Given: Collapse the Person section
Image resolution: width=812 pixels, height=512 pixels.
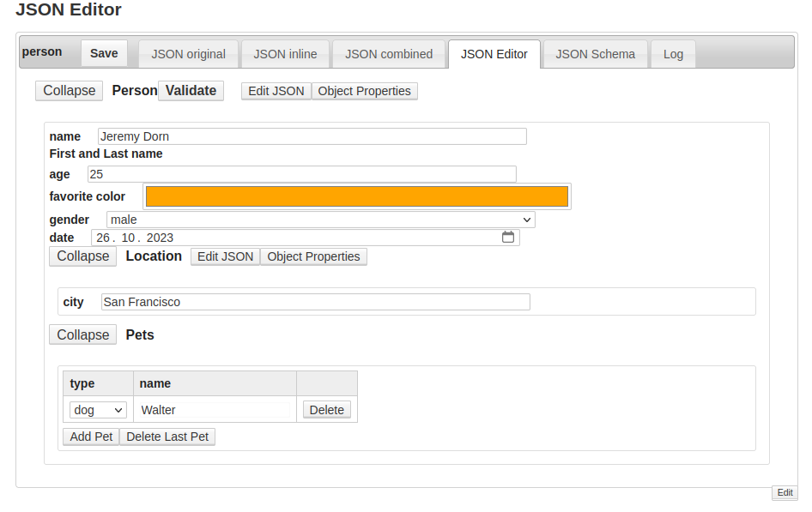Looking at the screenshot, I should tap(69, 91).
